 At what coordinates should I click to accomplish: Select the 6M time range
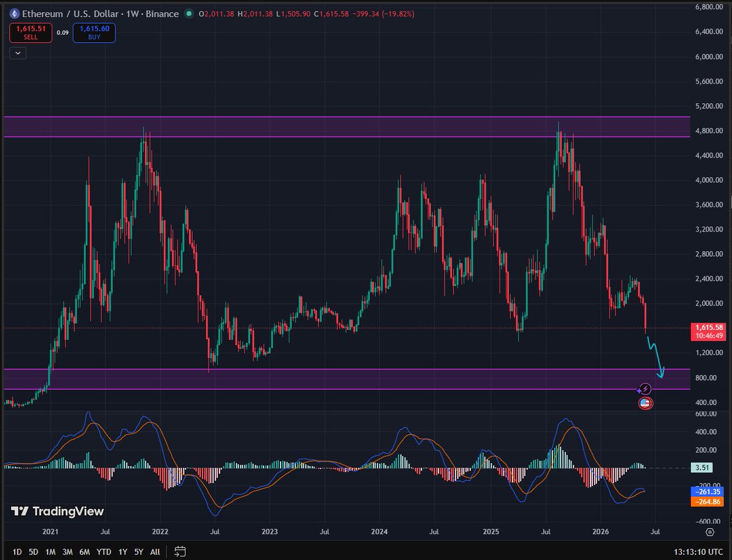click(x=85, y=551)
